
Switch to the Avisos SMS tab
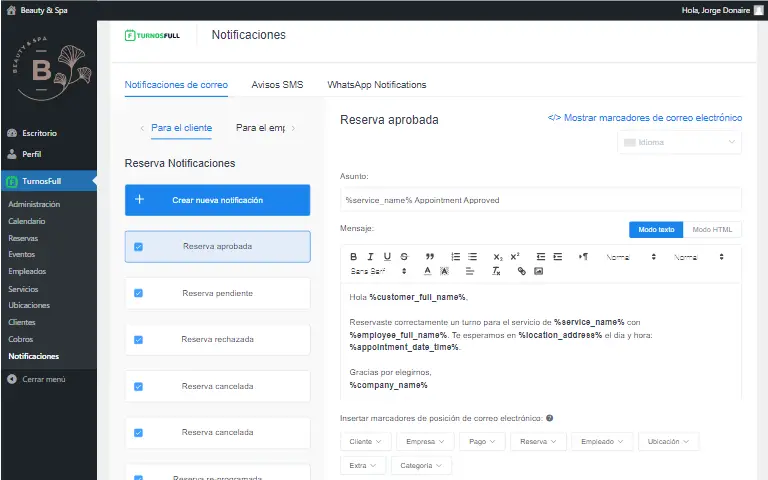277,85
